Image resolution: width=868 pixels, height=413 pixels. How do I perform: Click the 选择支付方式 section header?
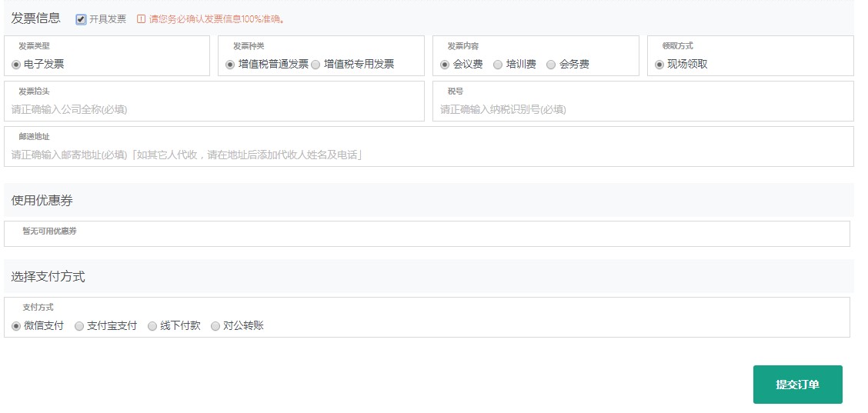tap(48, 276)
